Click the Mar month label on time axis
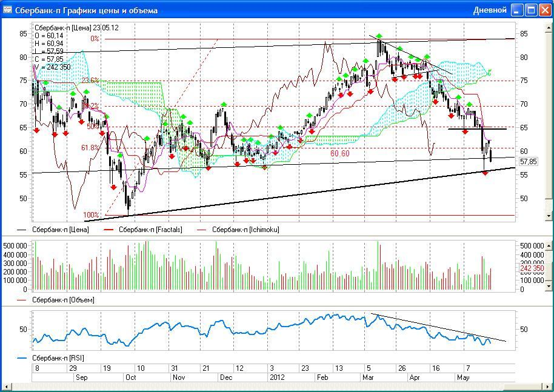Image resolution: width=554 pixels, height=392 pixels. coord(368,377)
